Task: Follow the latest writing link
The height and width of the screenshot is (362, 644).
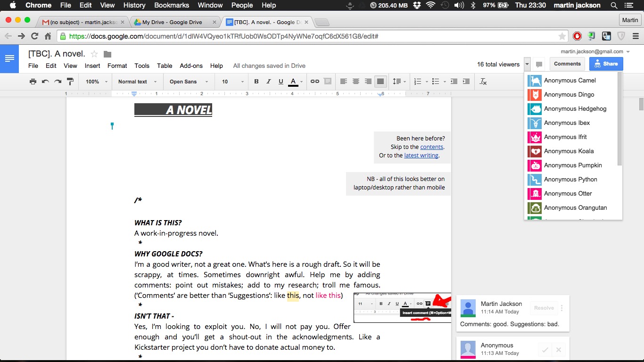Action: (421, 155)
